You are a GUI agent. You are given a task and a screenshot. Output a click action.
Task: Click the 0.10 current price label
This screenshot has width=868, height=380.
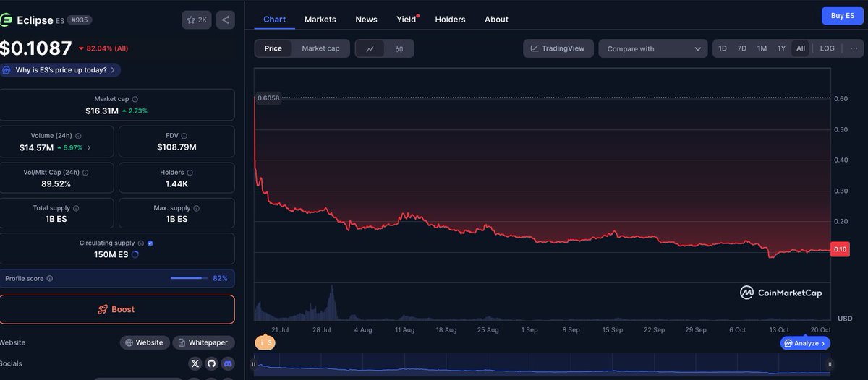coord(840,249)
